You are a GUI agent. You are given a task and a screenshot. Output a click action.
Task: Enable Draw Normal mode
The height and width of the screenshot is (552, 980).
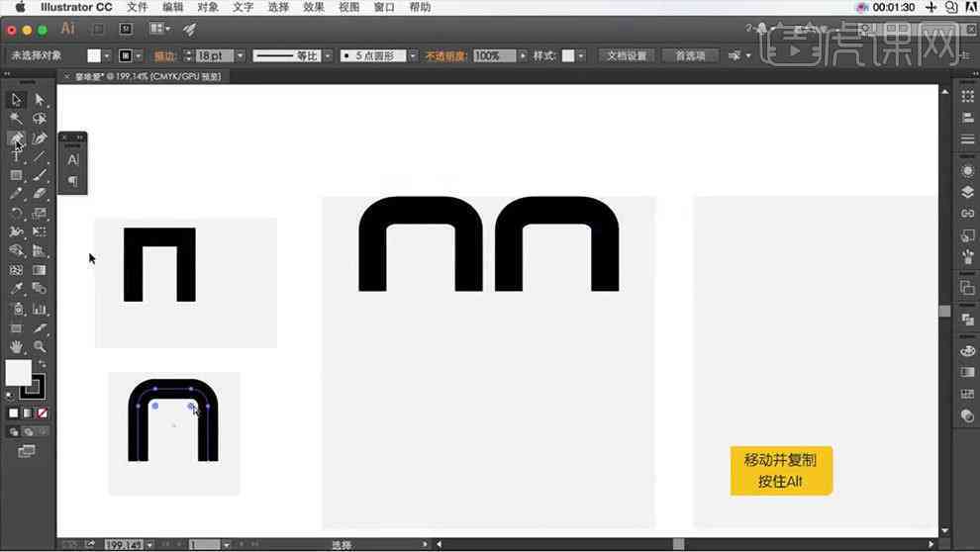14,431
